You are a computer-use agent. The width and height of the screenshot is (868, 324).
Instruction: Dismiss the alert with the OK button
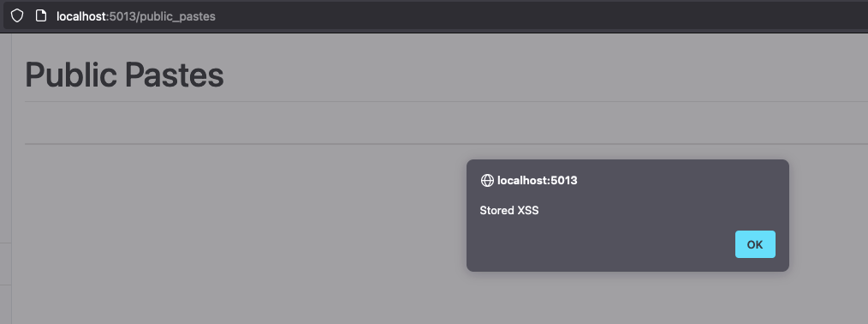pyautogui.click(x=755, y=244)
